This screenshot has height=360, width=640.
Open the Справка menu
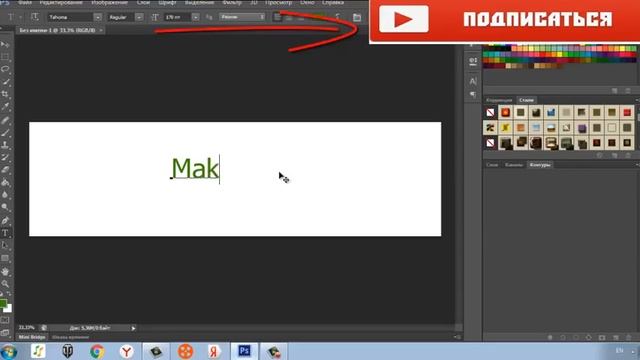click(333, 2)
